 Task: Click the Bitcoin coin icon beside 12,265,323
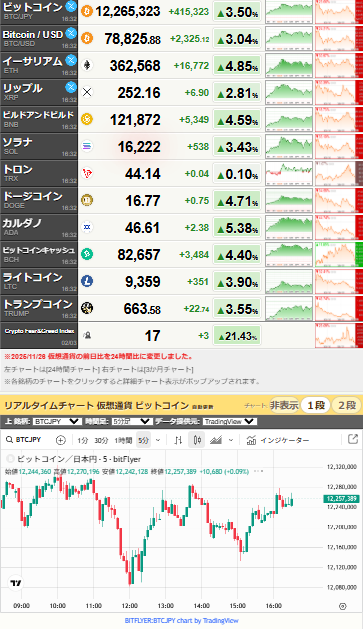(x=87, y=11)
